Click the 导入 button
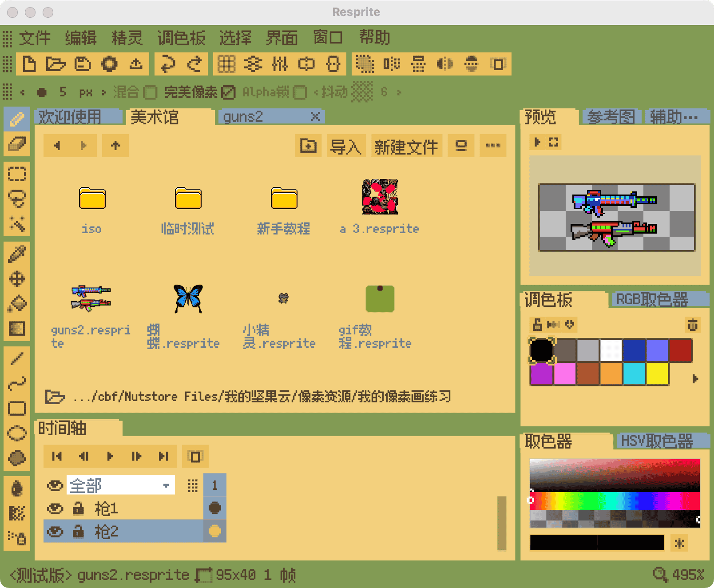714x588 pixels. pos(346,146)
